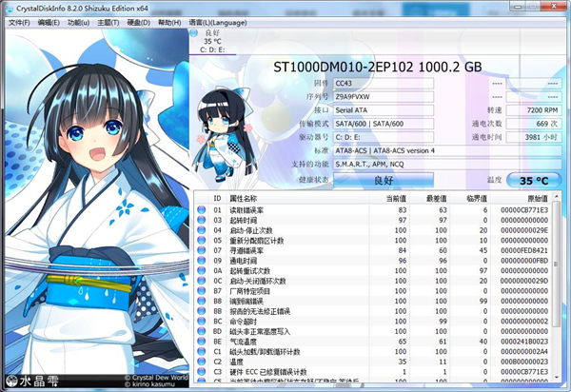571x392 pixels.
Task: Click the status icon for attribute 05
Action: (x=202, y=240)
